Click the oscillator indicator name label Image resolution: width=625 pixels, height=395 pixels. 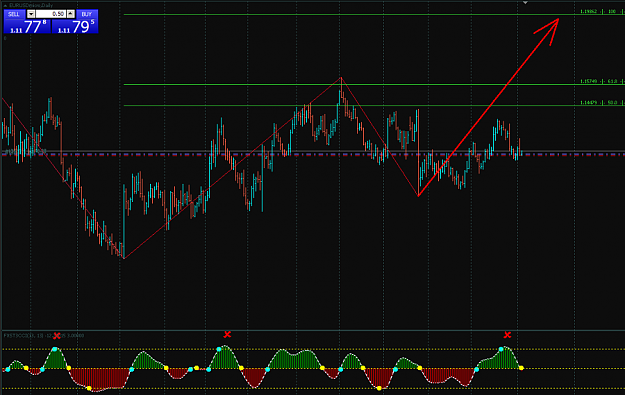[44, 336]
